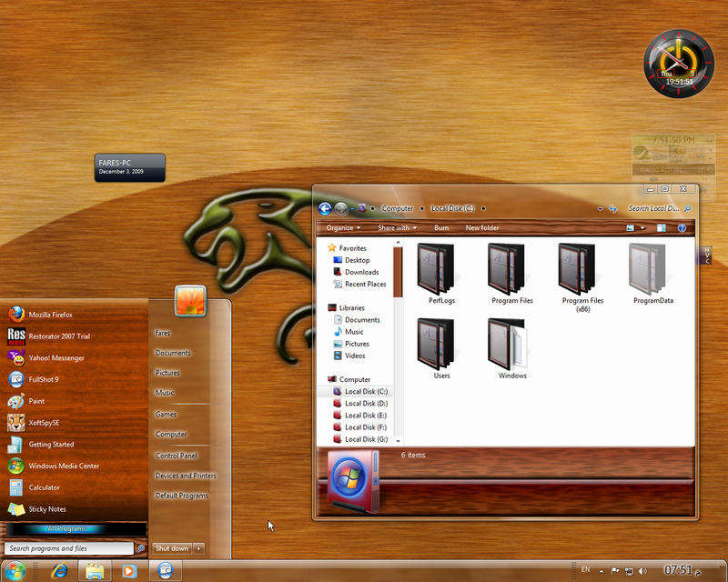Open Explorer Help icon
This screenshot has height=582, width=728.
(682, 228)
